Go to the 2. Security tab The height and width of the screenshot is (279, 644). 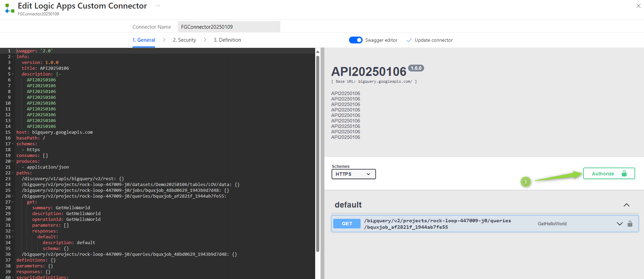[184, 40]
